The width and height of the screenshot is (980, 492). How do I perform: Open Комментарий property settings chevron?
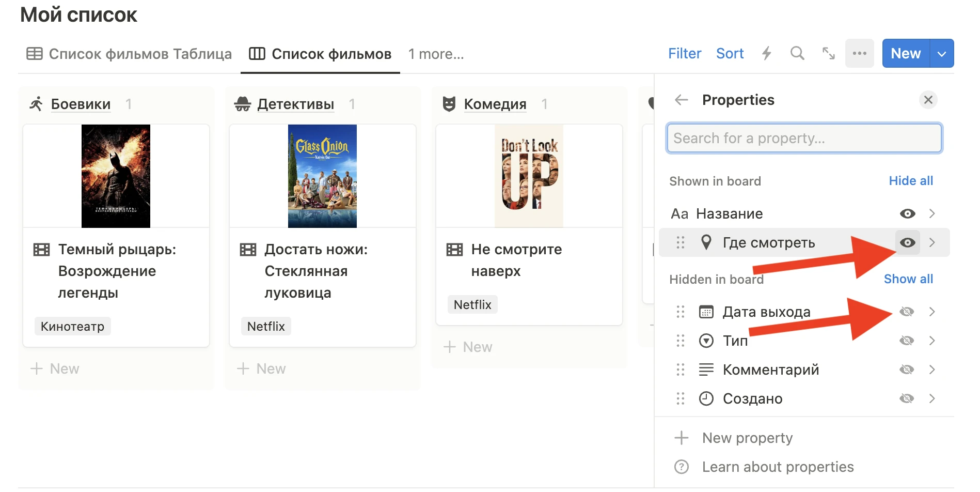tap(932, 370)
